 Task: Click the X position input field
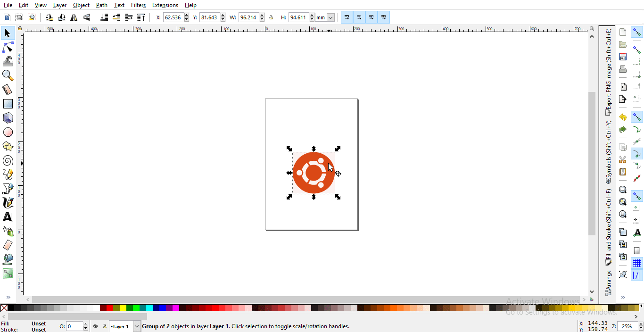pos(173,17)
